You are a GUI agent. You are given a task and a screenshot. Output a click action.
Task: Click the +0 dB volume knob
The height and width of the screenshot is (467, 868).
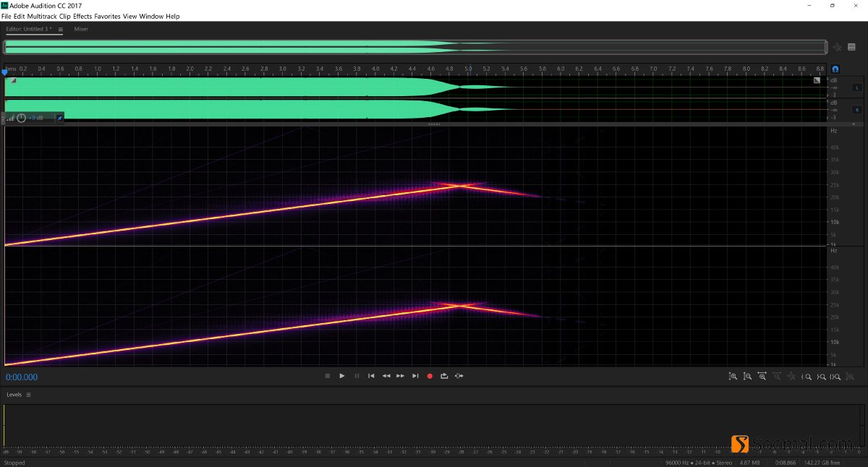(24, 117)
